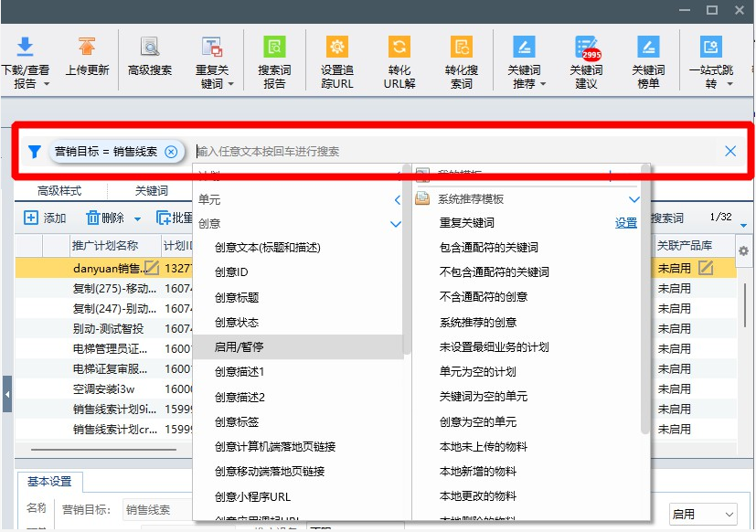
Task: Click the 批量 batch button
Action: click(175, 218)
